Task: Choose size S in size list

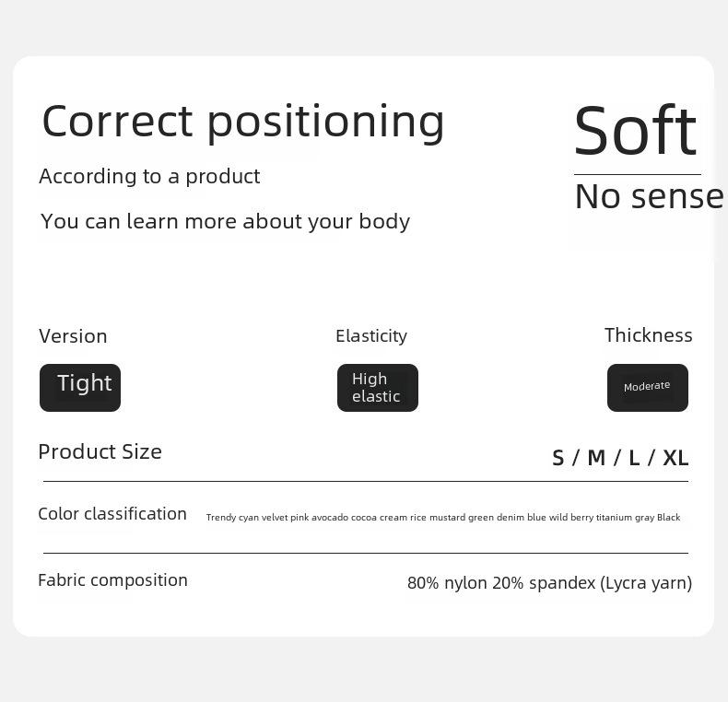Action: [558, 458]
